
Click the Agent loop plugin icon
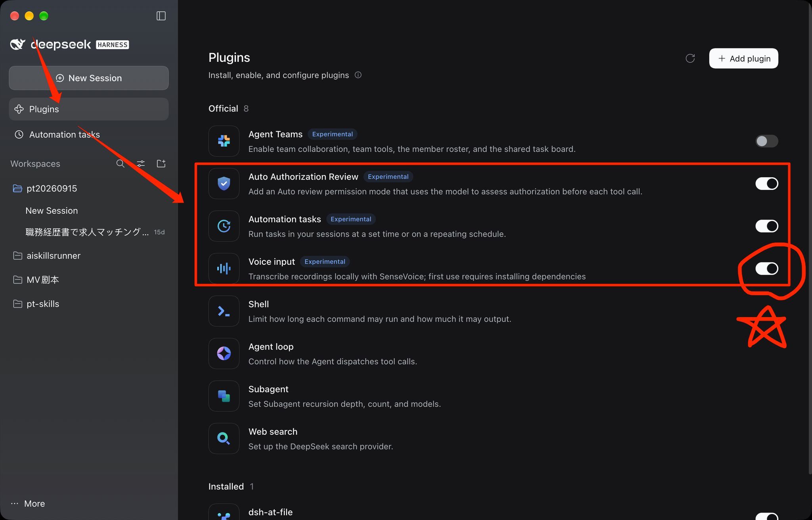tap(224, 354)
